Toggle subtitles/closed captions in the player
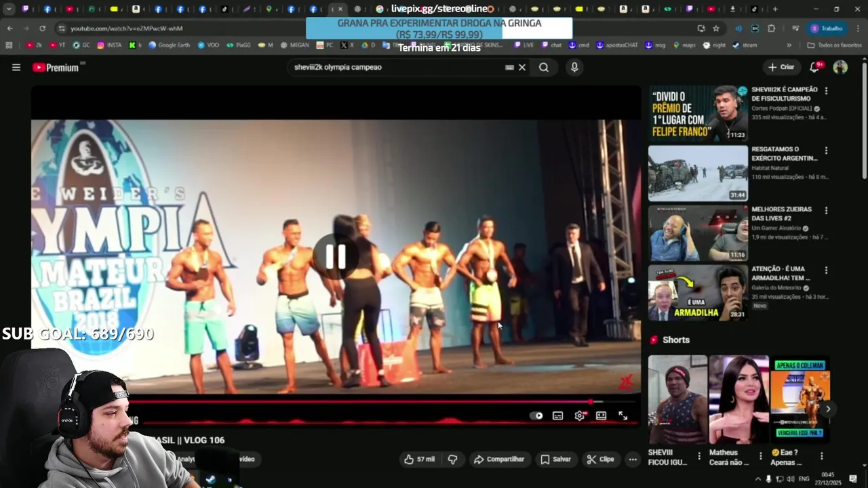Viewport: 868px width, 488px height. 557,415
